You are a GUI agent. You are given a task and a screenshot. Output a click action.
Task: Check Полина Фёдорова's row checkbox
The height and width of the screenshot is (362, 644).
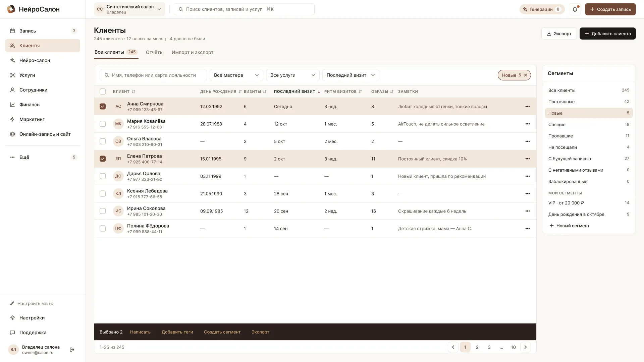point(103,229)
